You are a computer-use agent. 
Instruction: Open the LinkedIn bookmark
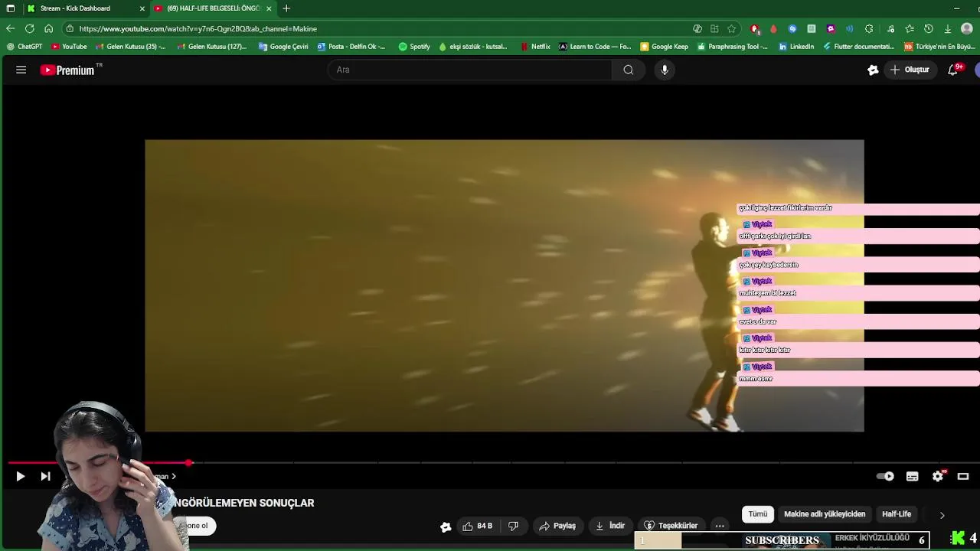pos(796,47)
